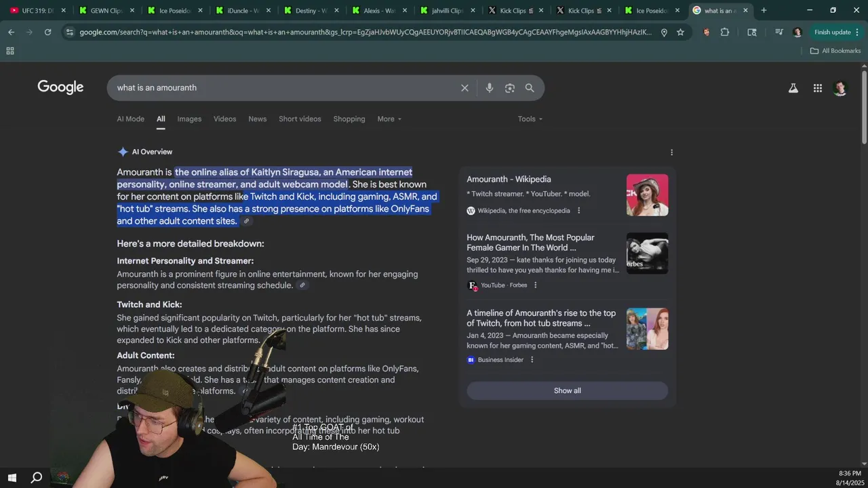Open the Google apps grid
The width and height of the screenshot is (868, 488).
(x=818, y=88)
